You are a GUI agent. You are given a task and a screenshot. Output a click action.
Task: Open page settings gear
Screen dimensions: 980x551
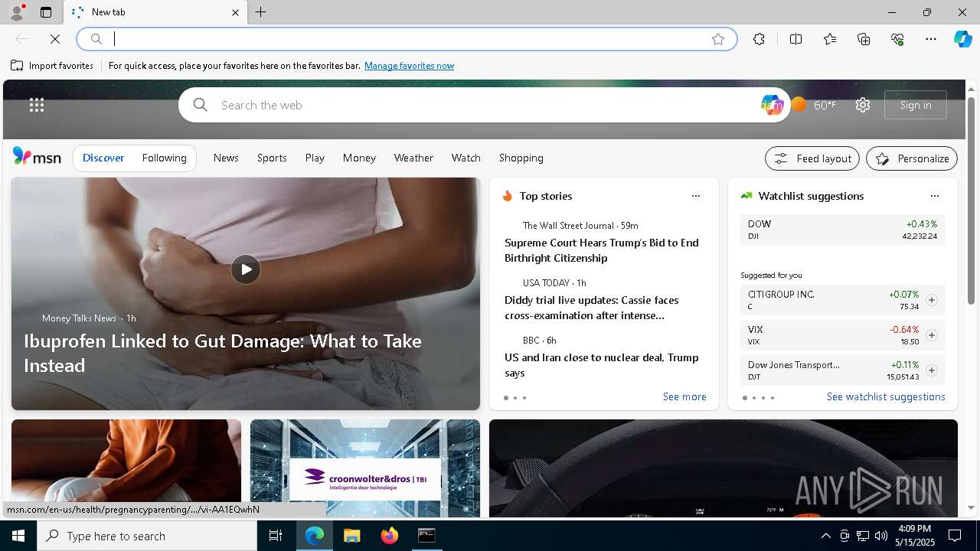coord(863,105)
